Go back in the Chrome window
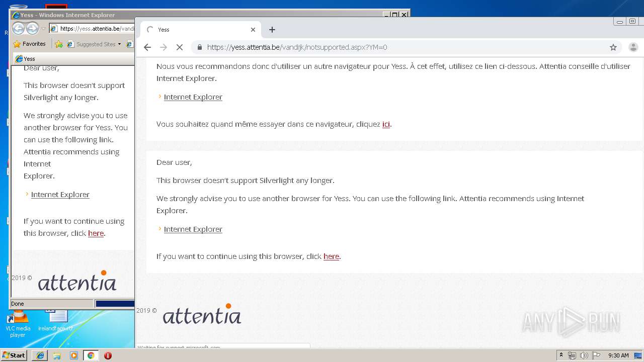644x362 pixels. [147, 47]
